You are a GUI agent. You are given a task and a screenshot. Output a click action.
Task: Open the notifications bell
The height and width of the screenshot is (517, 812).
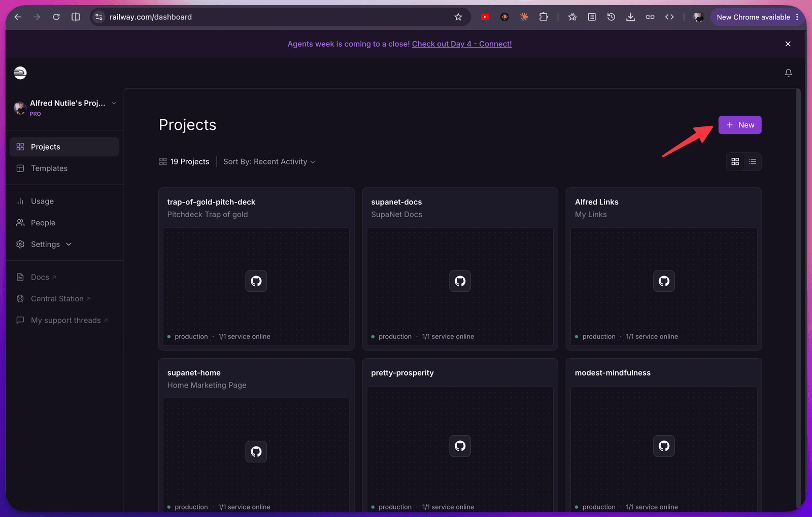788,73
